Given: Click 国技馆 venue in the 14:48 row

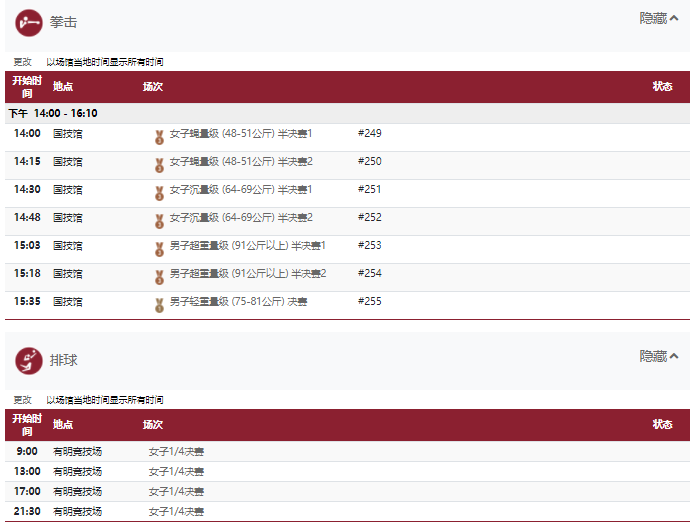Looking at the screenshot, I should pyautogui.click(x=68, y=218).
